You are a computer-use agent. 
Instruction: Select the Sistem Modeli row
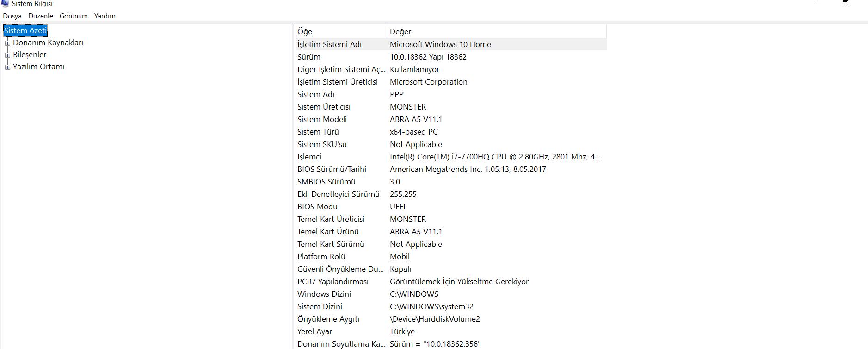coord(450,119)
